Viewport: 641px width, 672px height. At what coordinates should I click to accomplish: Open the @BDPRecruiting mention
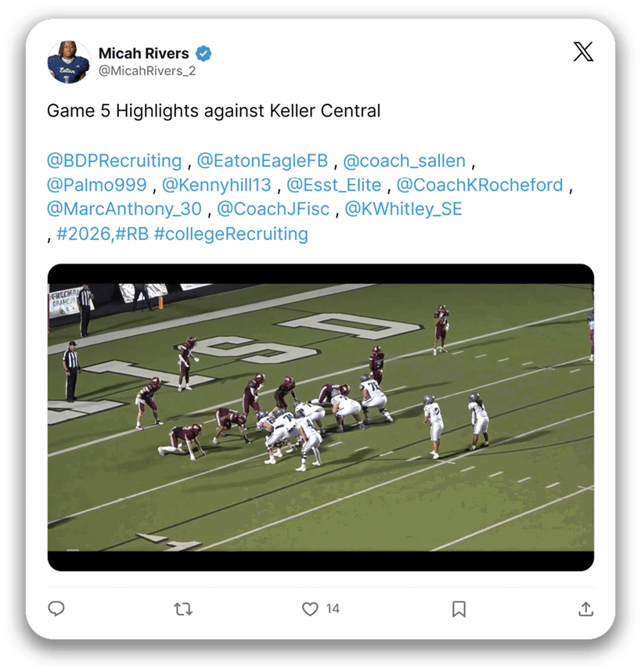click(114, 160)
